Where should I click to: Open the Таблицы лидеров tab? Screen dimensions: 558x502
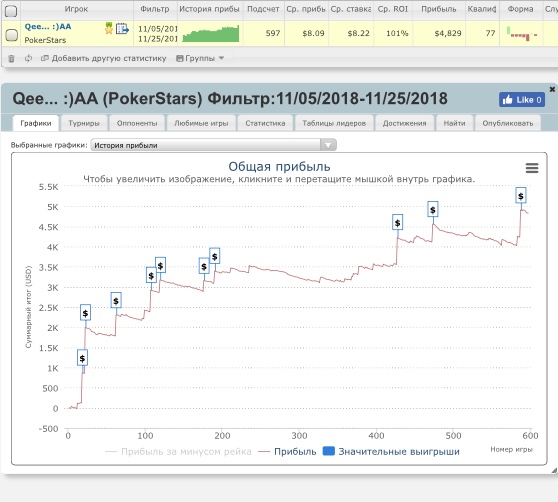[334, 123]
